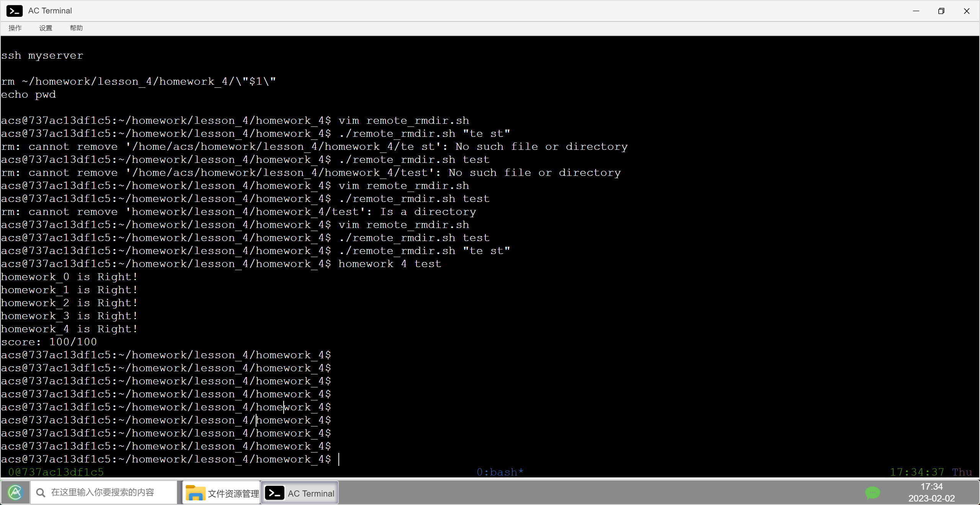Open the 操作 menu
This screenshot has width=980, height=505.
coord(15,28)
